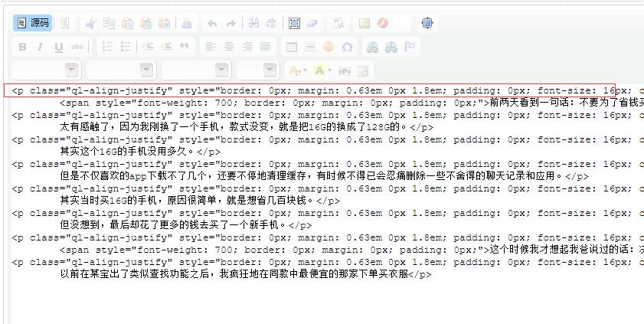Viewport: 644px width, 324px height.
Task: Toggle bold formatting
Action: coord(22,47)
